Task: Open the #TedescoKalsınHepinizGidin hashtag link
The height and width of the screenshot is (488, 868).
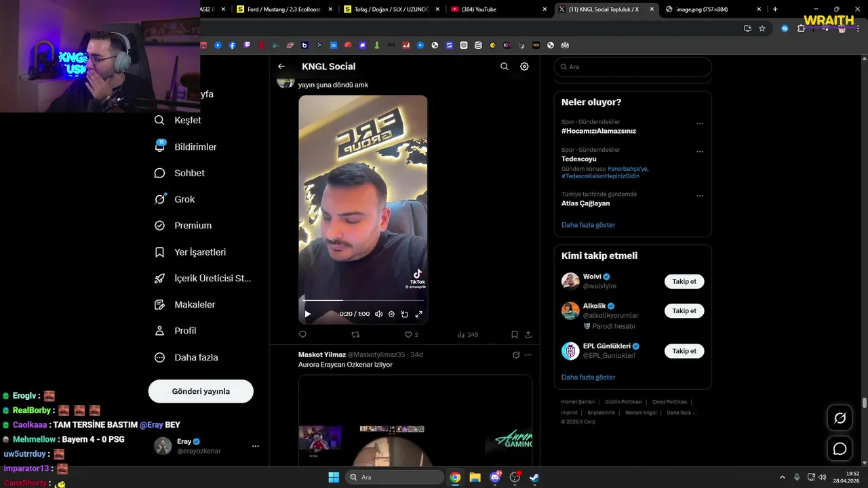Action: [x=601, y=176]
